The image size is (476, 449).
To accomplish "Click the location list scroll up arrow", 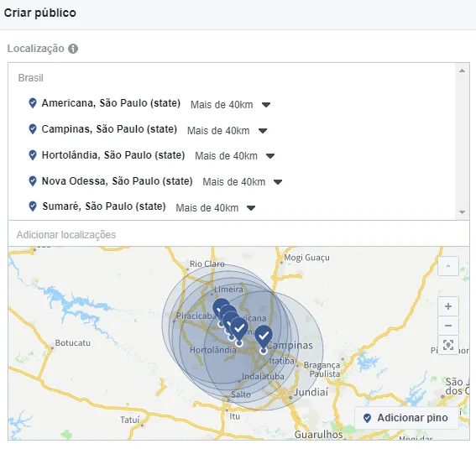I will (x=462, y=70).
